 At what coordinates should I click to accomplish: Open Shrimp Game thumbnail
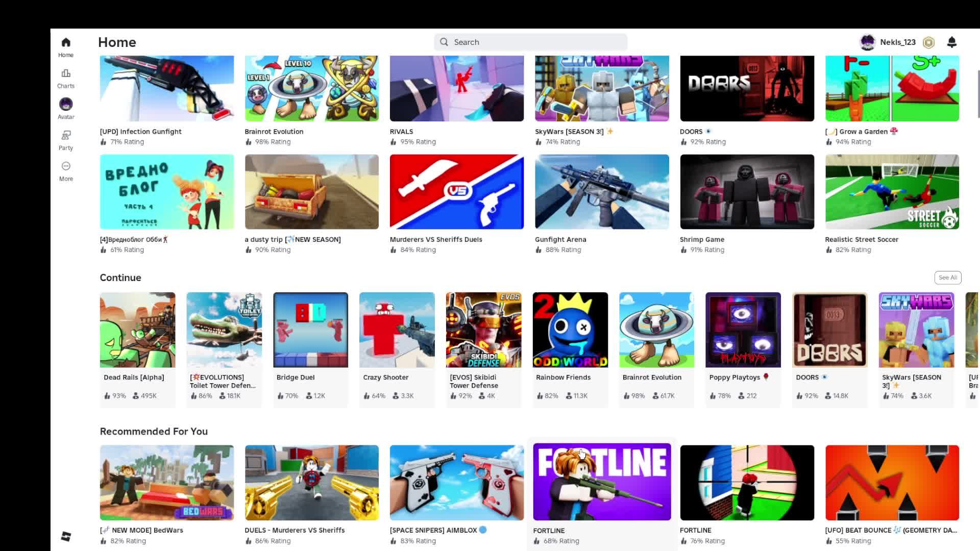[747, 192]
